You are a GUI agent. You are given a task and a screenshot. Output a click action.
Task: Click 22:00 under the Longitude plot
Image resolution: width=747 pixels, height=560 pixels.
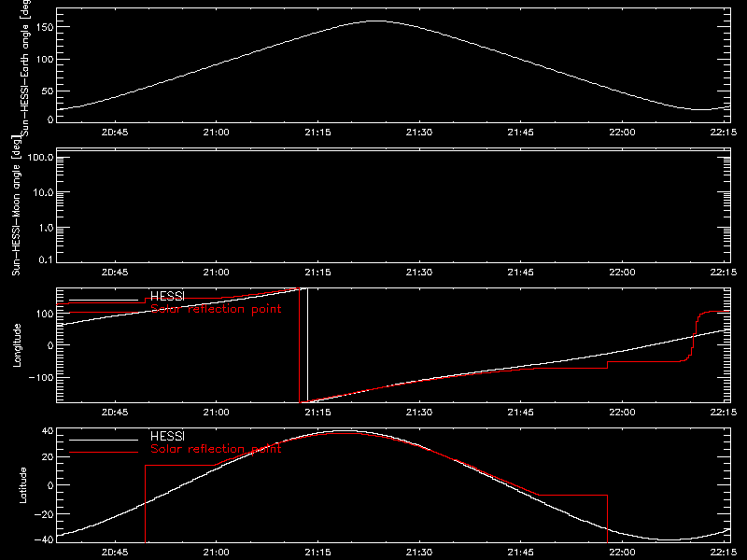pos(622,413)
